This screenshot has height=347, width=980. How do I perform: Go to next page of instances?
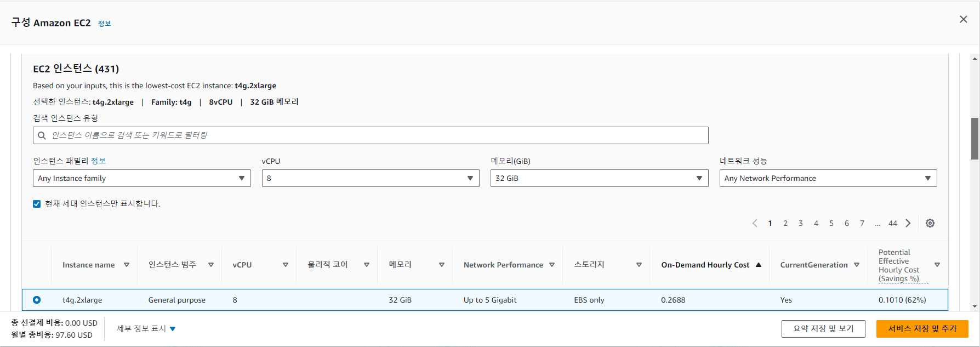[908, 223]
